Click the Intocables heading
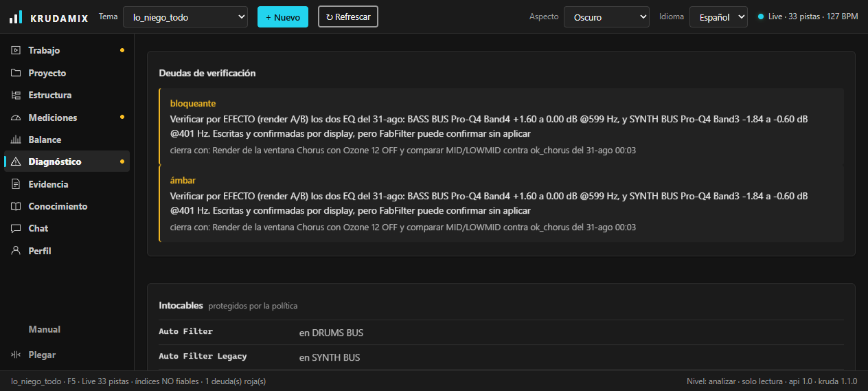This screenshot has width=868, height=391. (181, 305)
